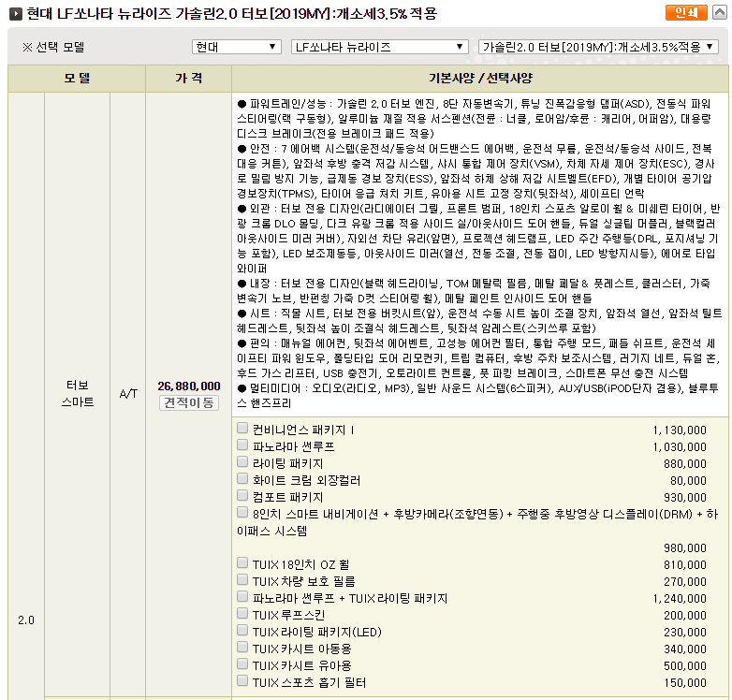Check the TUIX 카시트 유아용 option

coord(242,664)
